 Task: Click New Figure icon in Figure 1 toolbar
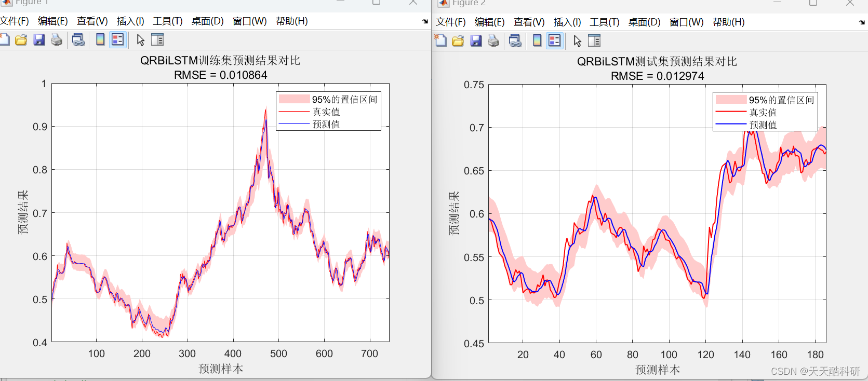[x=4, y=40]
